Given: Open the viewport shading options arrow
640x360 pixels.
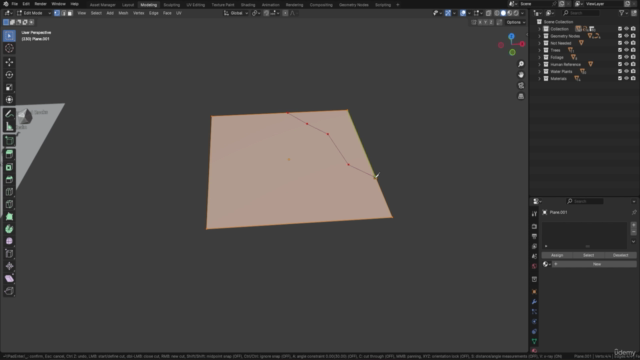Looking at the screenshot, I should 523,13.
